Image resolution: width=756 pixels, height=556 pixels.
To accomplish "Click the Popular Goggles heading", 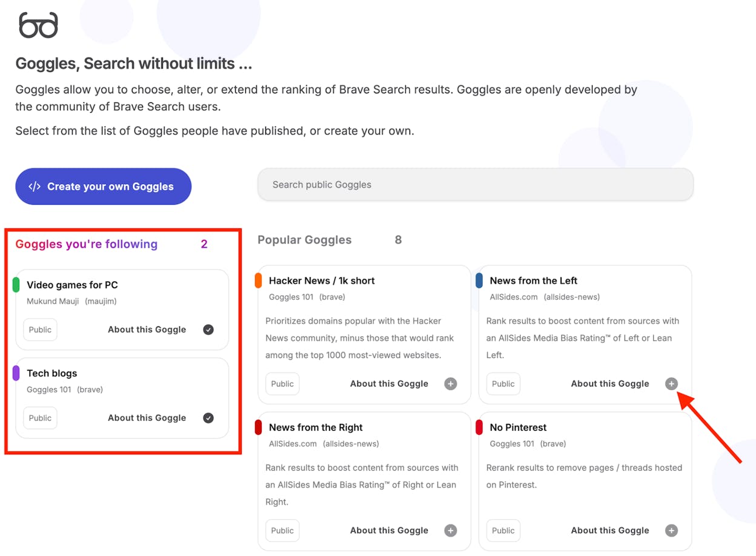I will click(x=305, y=240).
